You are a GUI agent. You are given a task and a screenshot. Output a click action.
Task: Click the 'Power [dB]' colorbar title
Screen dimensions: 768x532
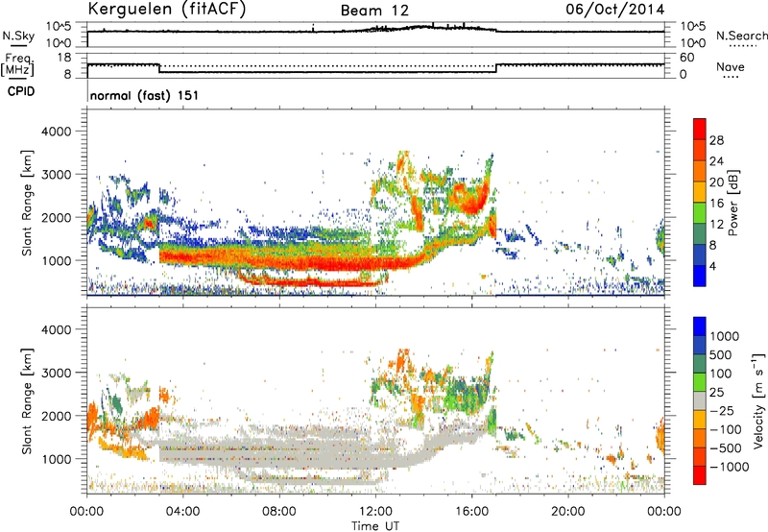[x=732, y=203]
